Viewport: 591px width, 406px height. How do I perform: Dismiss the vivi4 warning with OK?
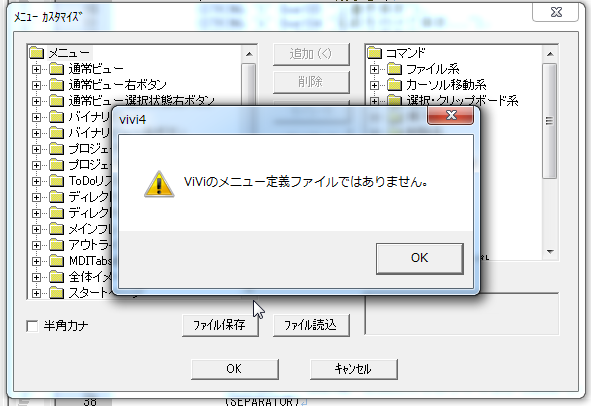pyautogui.click(x=420, y=258)
